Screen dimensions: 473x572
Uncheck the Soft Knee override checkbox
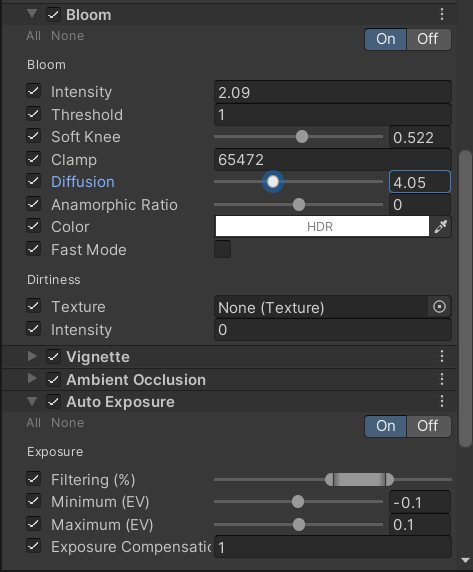(34, 136)
